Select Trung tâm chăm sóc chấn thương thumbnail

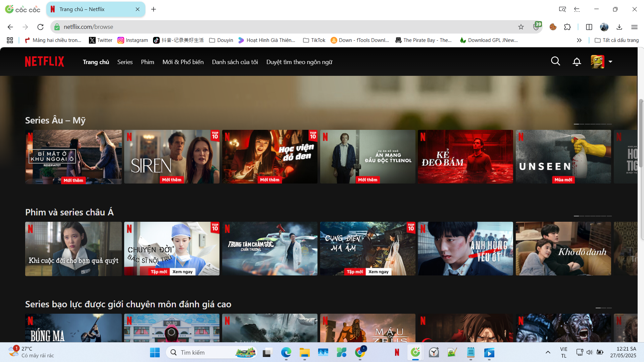point(270,249)
